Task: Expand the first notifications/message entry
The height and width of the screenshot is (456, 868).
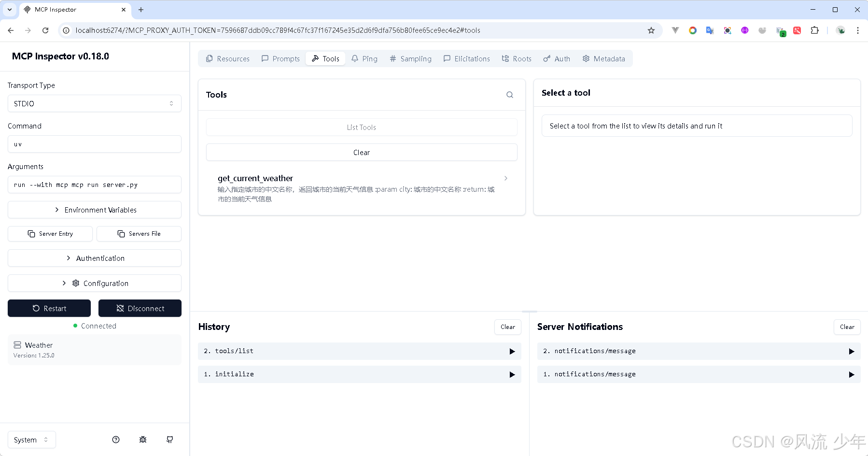Action: click(699, 374)
